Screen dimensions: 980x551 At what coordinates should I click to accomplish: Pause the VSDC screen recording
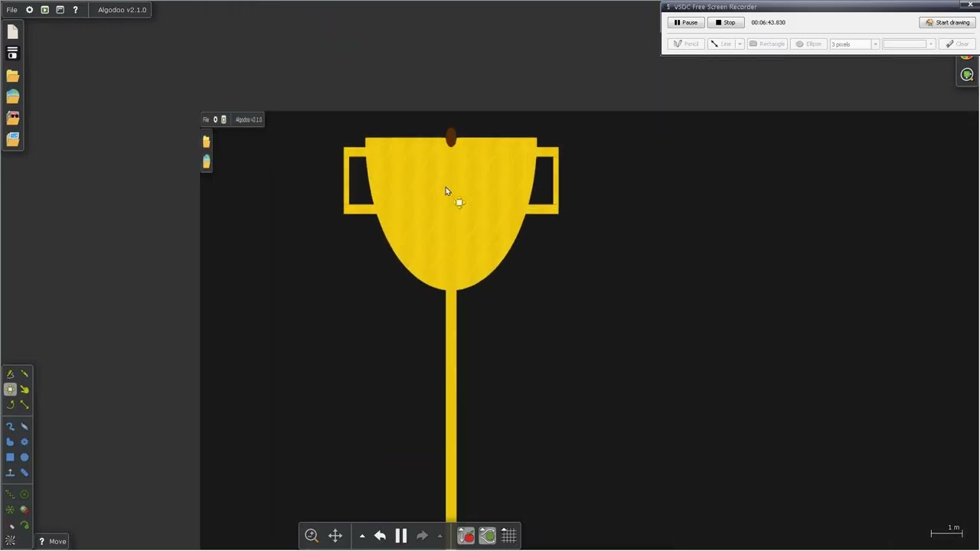(x=686, y=23)
